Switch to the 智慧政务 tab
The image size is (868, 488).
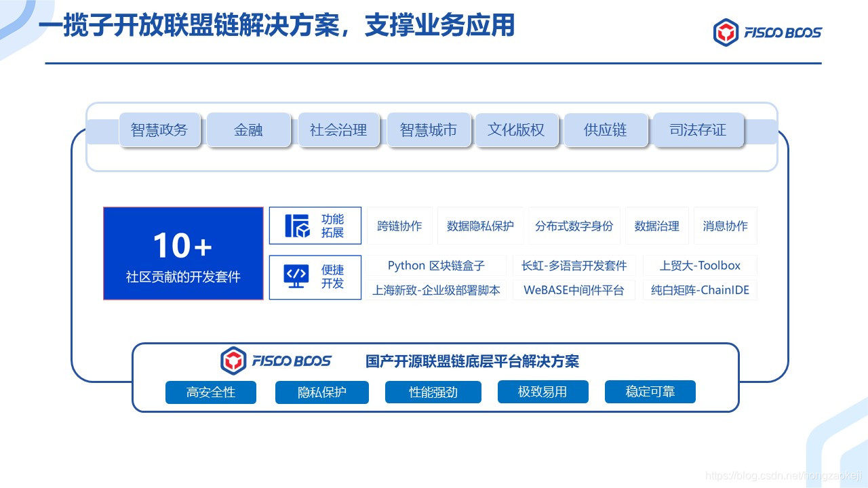159,130
